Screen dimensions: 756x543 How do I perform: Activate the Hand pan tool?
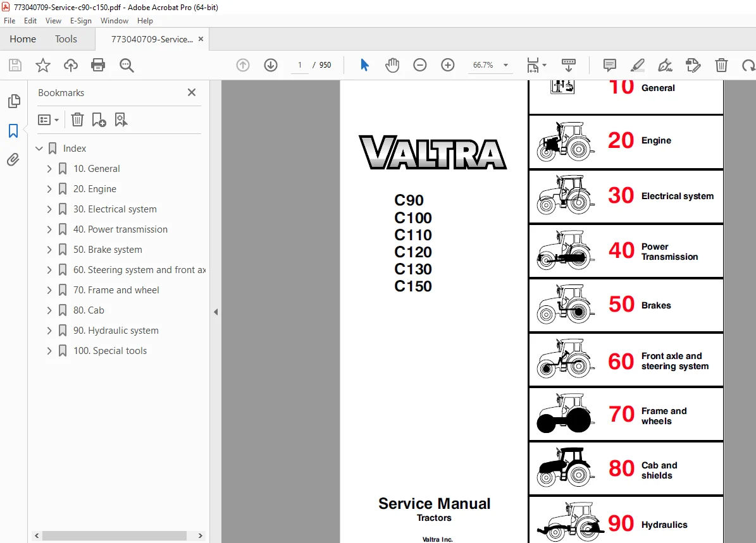(392, 65)
